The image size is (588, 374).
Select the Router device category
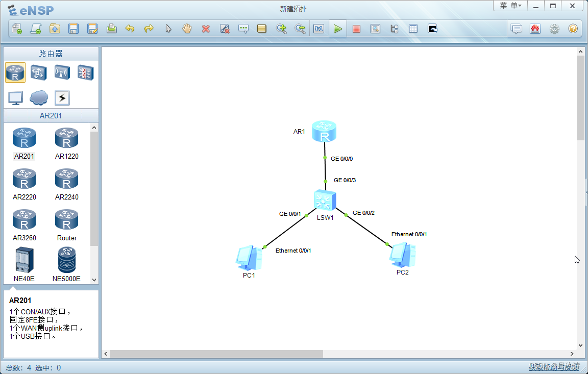15,72
